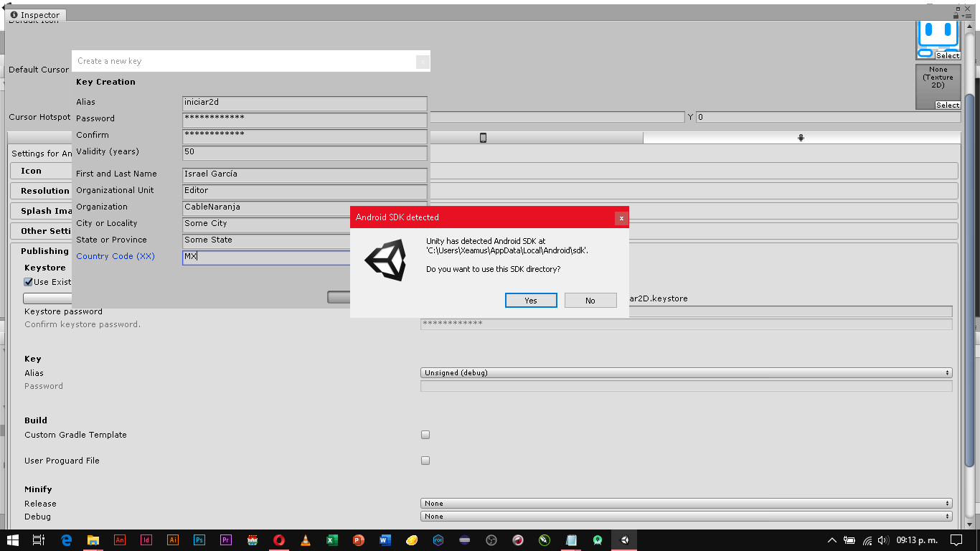Open OBS Studio from the taskbar

pyautogui.click(x=491, y=540)
